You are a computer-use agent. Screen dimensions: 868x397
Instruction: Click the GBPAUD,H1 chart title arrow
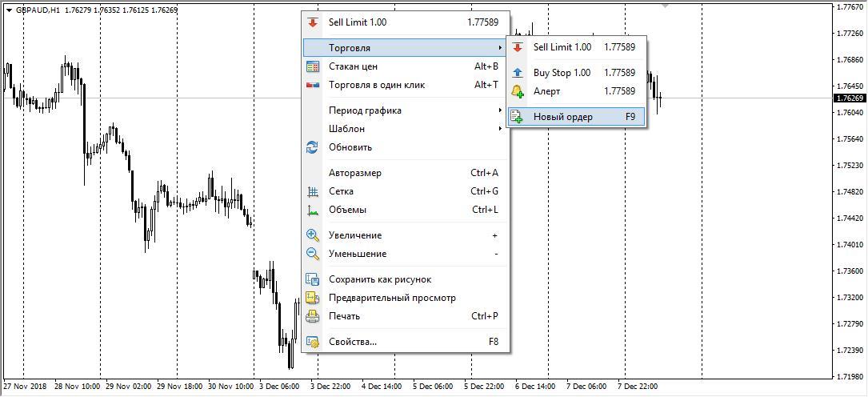tap(9, 10)
